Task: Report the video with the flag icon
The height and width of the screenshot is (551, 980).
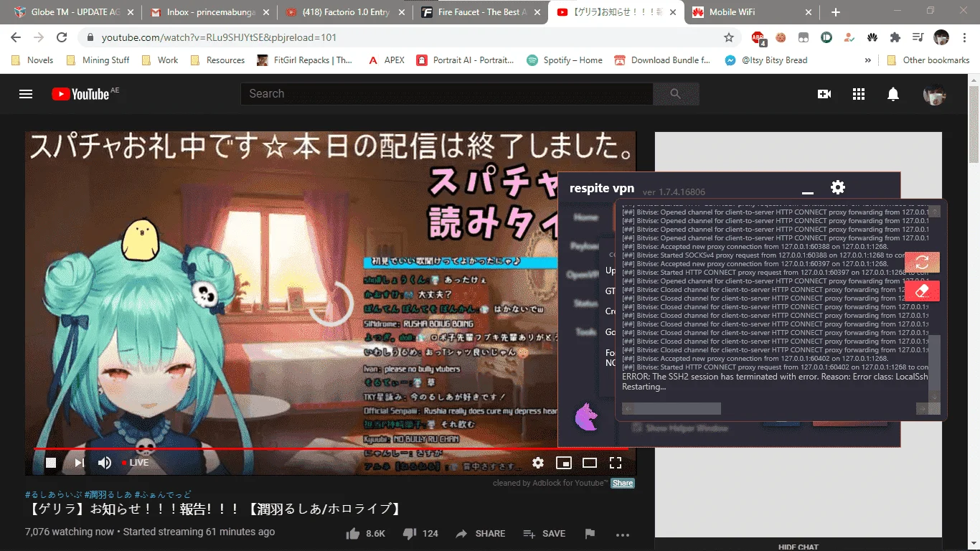Action: pyautogui.click(x=590, y=534)
